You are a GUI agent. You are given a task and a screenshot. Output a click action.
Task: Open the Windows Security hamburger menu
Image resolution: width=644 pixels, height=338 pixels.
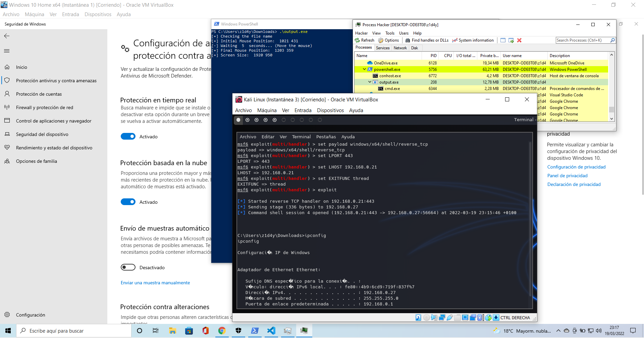(x=7, y=51)
